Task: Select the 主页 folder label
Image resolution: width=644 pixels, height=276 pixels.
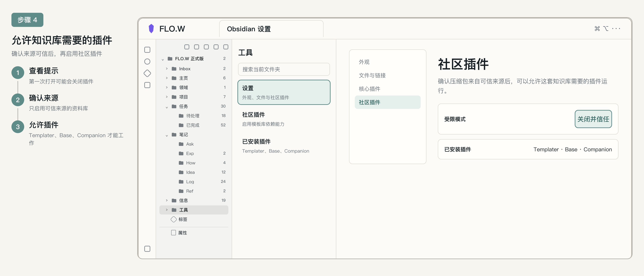Action: click(x=183, y=78)
